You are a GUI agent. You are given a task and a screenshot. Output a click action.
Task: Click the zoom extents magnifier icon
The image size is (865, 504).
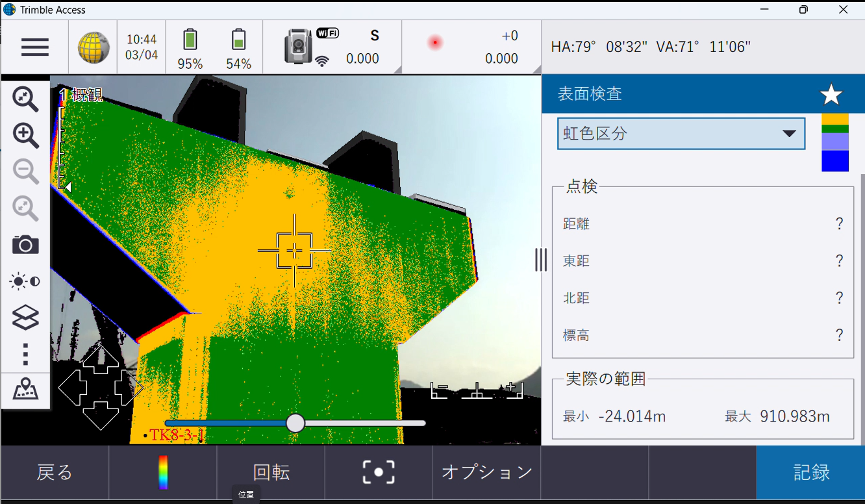coord(25,99)
